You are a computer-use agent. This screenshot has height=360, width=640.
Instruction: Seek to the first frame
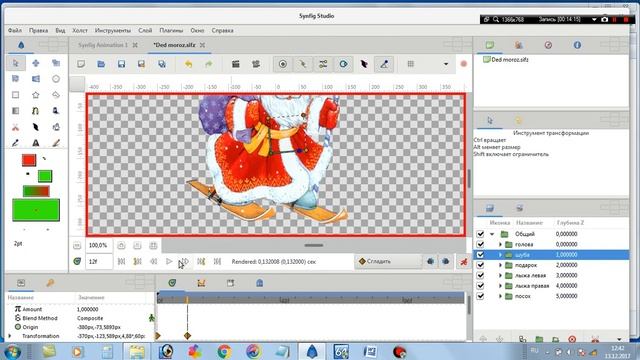(x=121, y=262)
